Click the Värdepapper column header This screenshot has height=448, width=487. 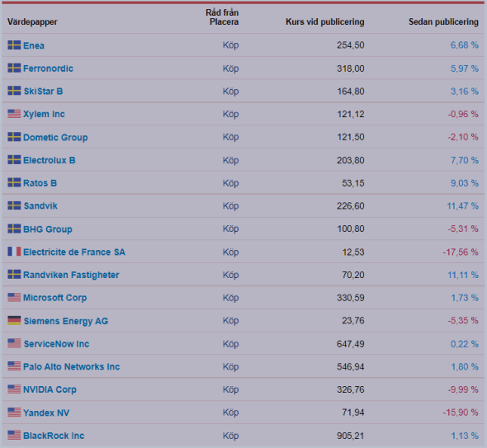32,21
